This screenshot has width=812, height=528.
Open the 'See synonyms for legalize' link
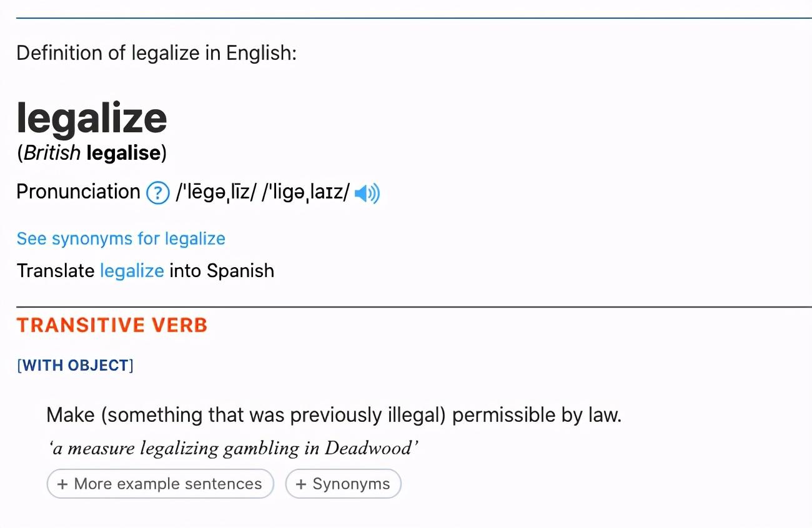coord(121,238)
